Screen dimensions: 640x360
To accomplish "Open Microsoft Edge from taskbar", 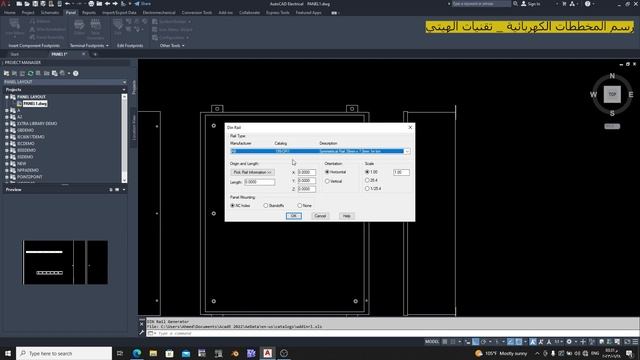I will click(137, 353).
